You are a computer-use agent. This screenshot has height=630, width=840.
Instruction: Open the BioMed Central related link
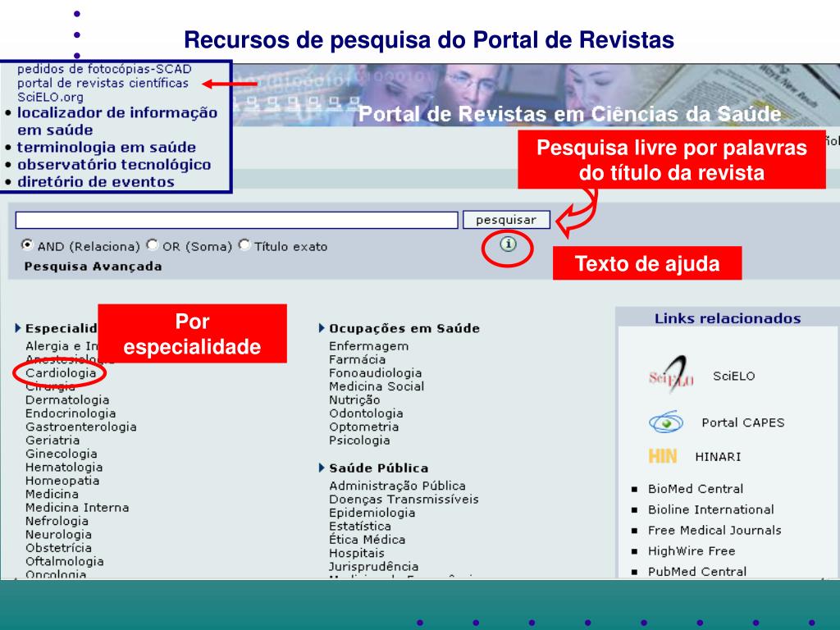coord(696,489)
